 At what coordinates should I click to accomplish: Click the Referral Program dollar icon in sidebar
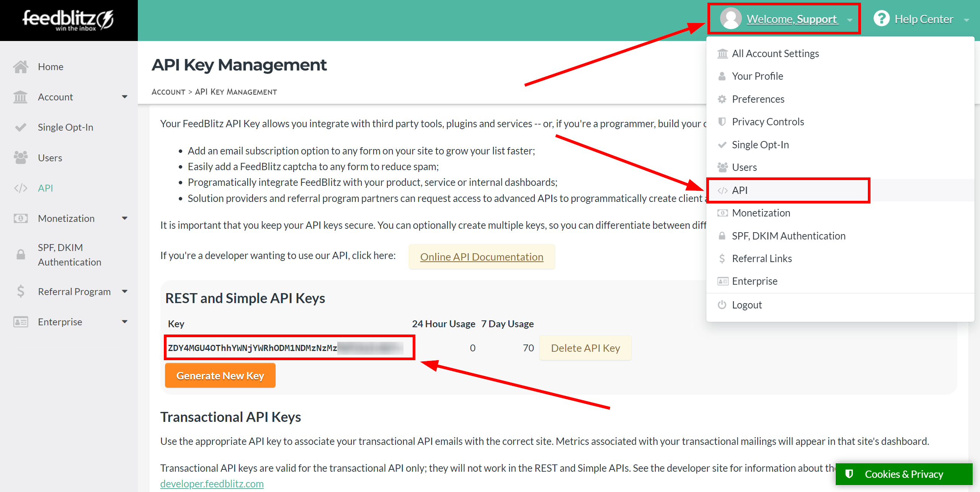coord(21,291)
